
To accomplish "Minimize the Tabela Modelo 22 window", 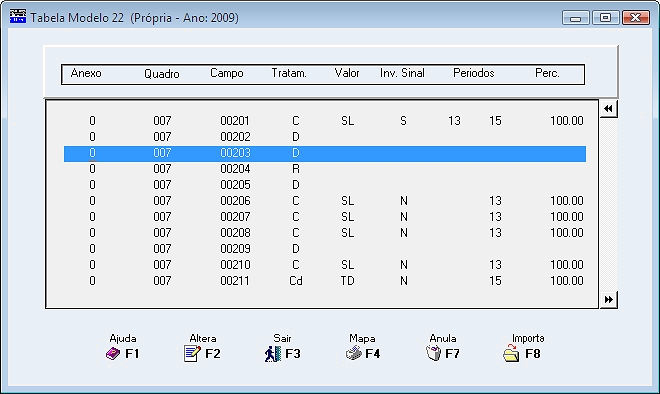I will tap(575, 18).
